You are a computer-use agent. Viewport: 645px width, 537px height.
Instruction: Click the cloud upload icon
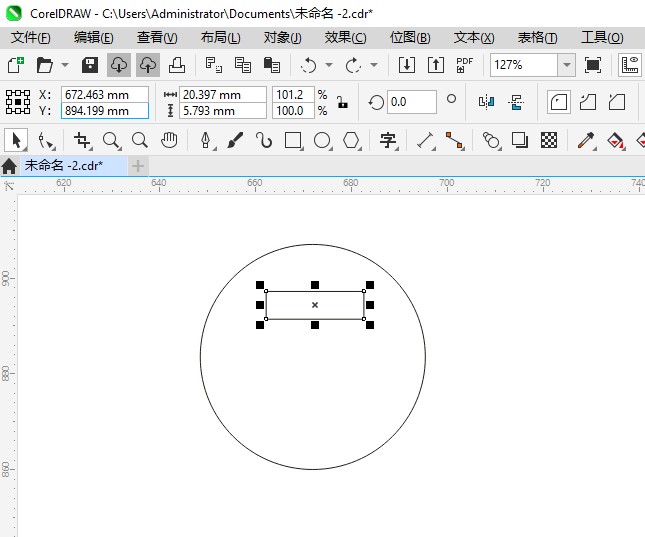(148, 65)
